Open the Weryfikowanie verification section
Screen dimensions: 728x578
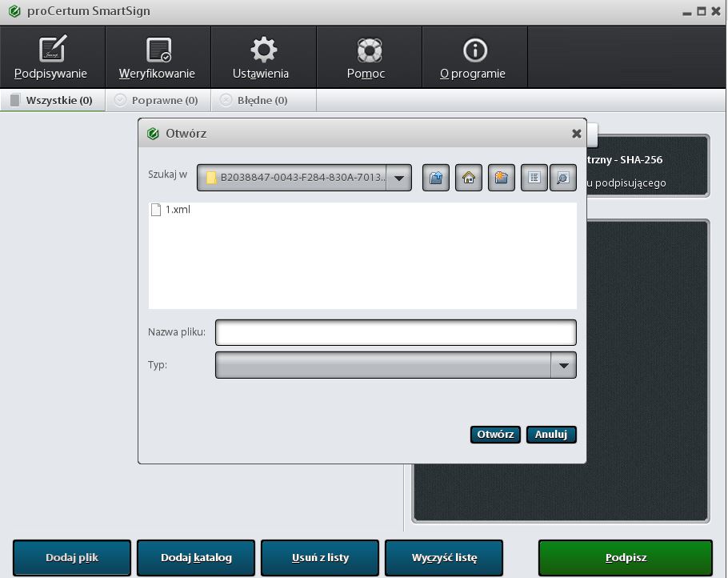point(158,57)
